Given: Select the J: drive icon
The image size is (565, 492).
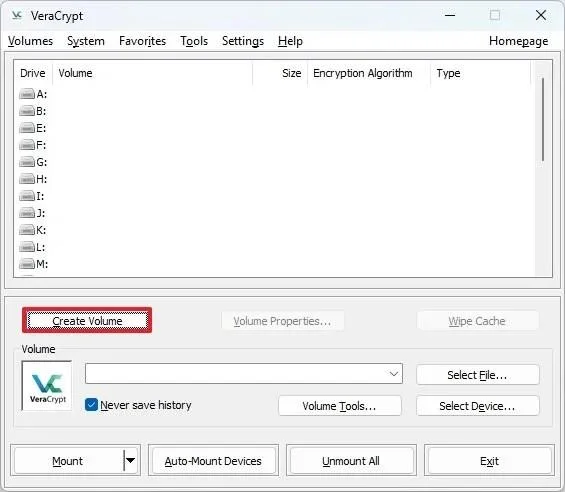Looking at the screenshot, I should tap(27, 213).
